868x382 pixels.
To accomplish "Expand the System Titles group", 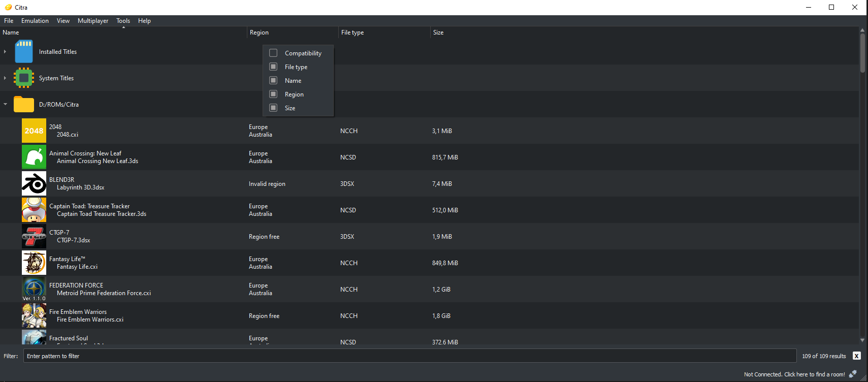I will (x=5, y=78).
